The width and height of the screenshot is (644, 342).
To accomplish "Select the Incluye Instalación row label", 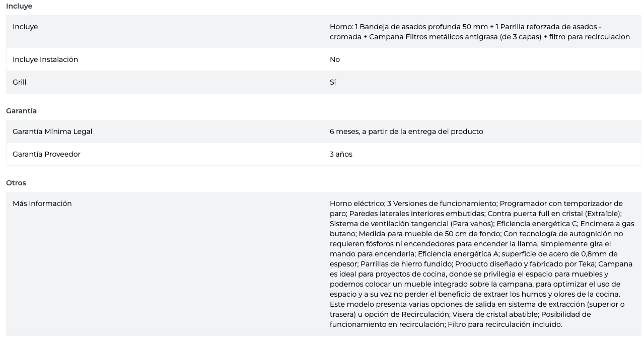I will 45,59.
